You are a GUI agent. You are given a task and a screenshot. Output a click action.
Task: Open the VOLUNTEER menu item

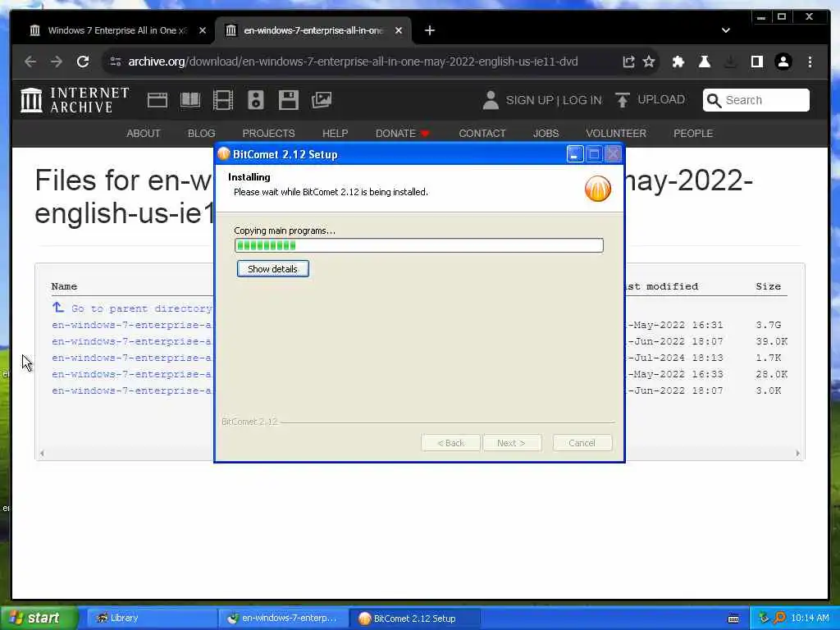coord(616,134)
